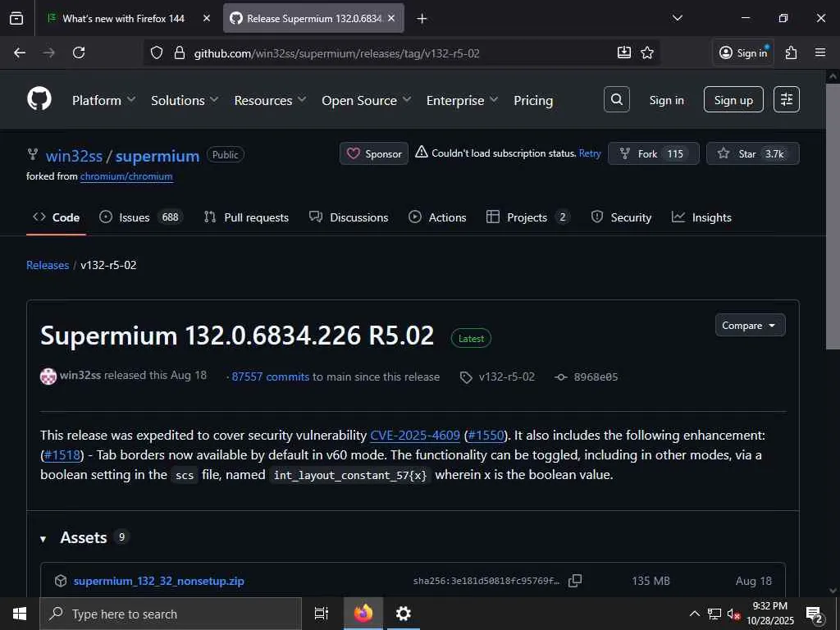Click the commit hash 8968e05
Image resolution: width=840 pixels, height=630 pixels.
pos(596,377)
